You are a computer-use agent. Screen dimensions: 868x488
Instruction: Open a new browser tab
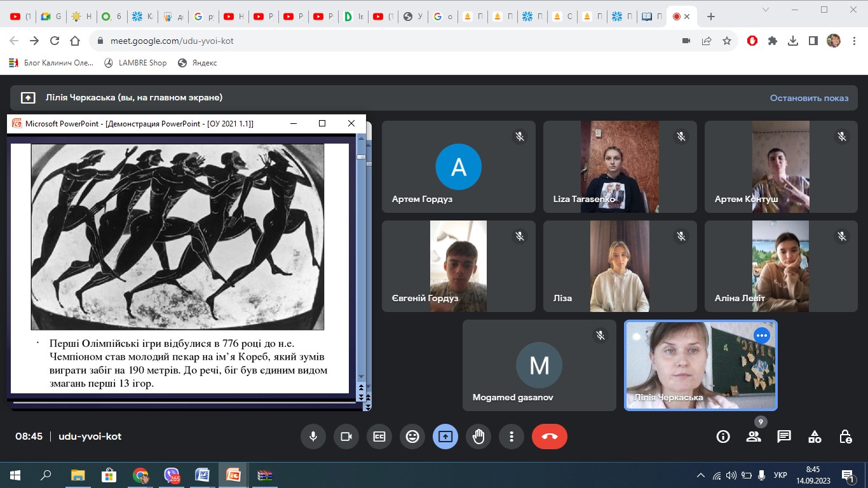point(711,17)
